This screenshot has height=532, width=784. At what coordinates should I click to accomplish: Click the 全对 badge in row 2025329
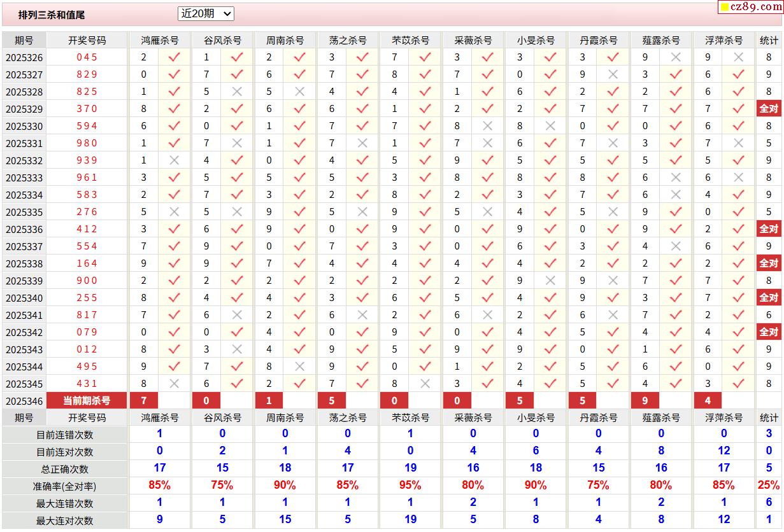[769, 108]
